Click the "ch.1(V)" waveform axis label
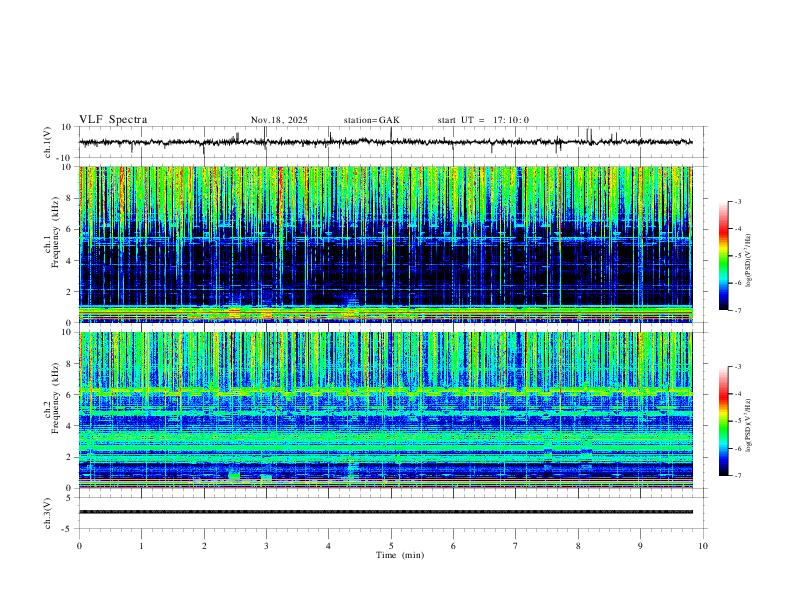Image resolution: width=792 pixels, height=612 pixels. 48,142
